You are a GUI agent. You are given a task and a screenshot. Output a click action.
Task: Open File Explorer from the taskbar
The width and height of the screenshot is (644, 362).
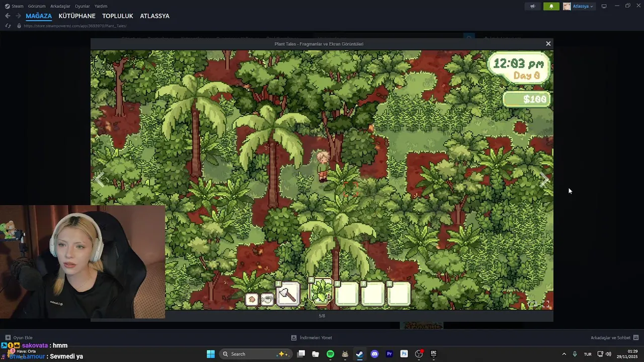315,354
